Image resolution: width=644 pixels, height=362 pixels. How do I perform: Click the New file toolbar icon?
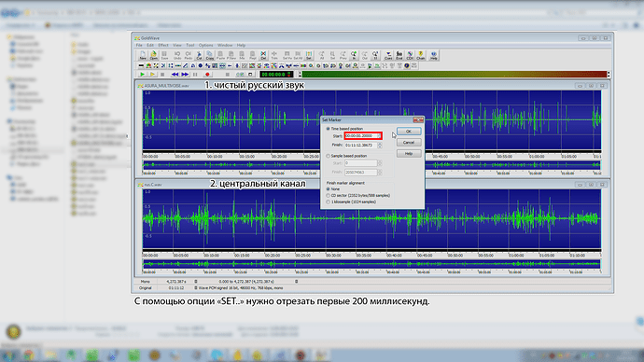(143, 55)
